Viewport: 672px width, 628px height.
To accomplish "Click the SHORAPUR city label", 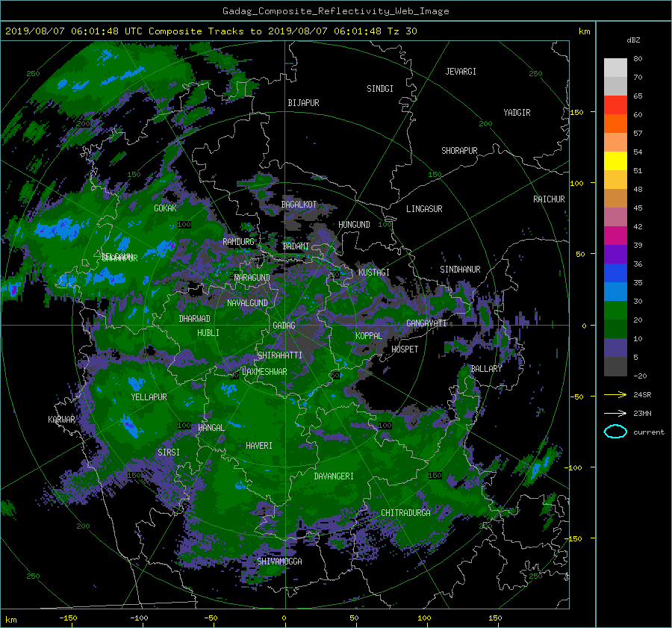I will point(459,151).
